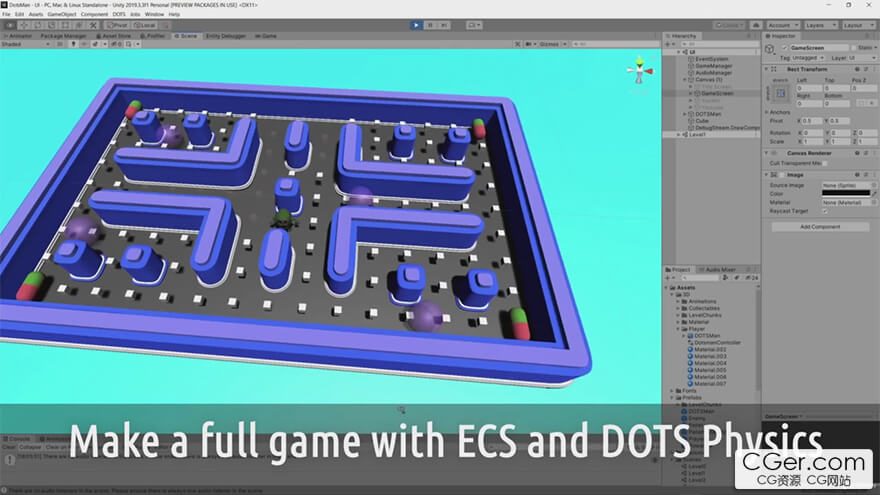Select the Rect tool in the toolbar
This screenshot has height=495, width=880.
[x=65, y=25]
